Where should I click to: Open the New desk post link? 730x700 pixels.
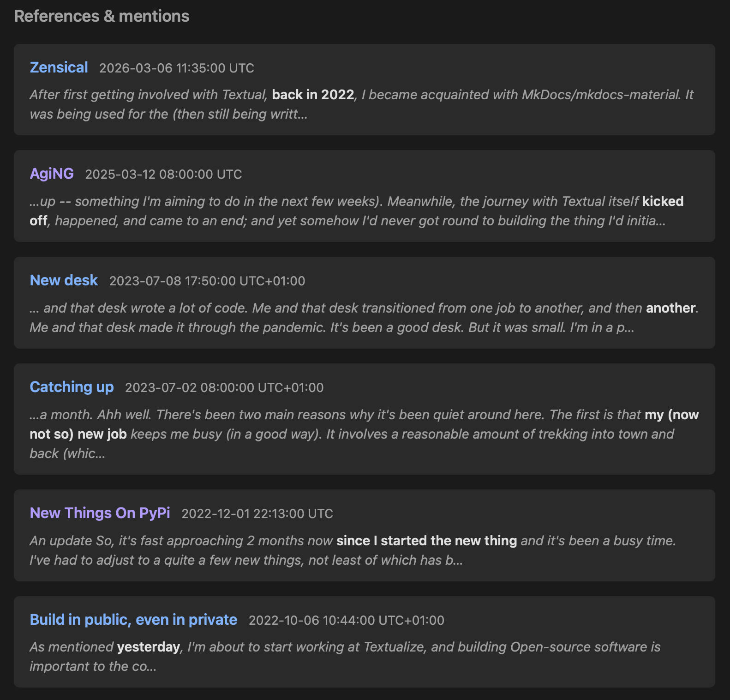click(x=63, y=280)
